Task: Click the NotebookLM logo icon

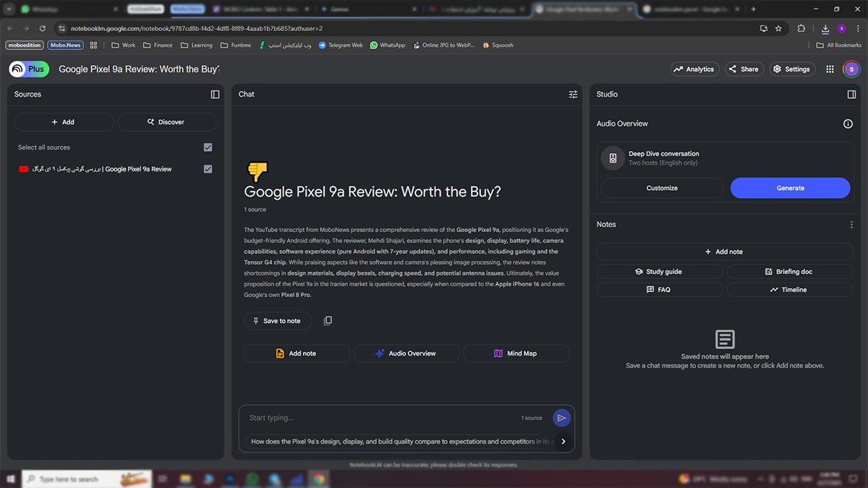Action: 17,69
